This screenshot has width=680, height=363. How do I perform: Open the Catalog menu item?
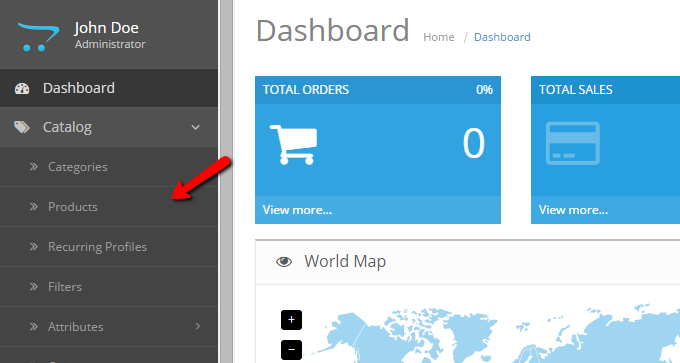click(109, 127)
